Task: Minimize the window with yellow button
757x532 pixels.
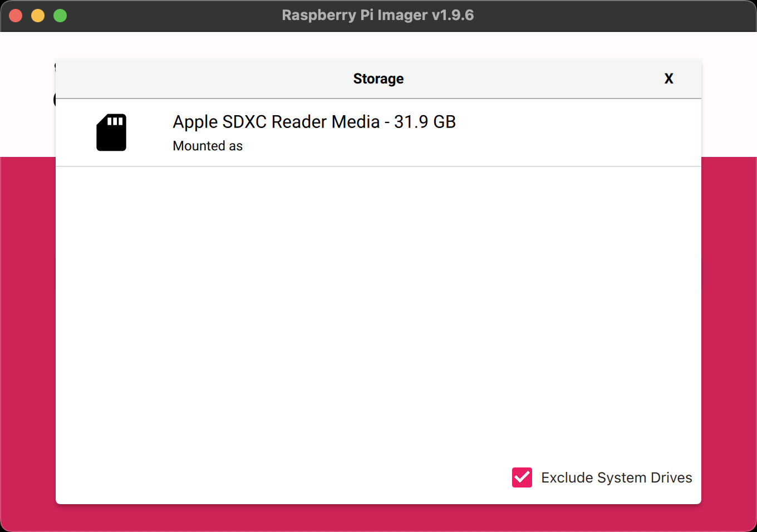Action: (38, 16)
